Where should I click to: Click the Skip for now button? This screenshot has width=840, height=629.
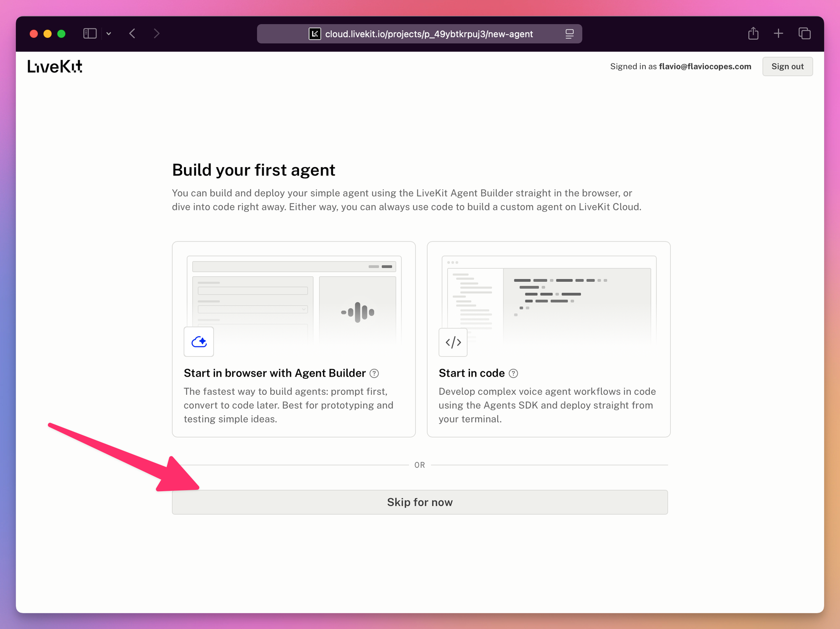[420, 502]
